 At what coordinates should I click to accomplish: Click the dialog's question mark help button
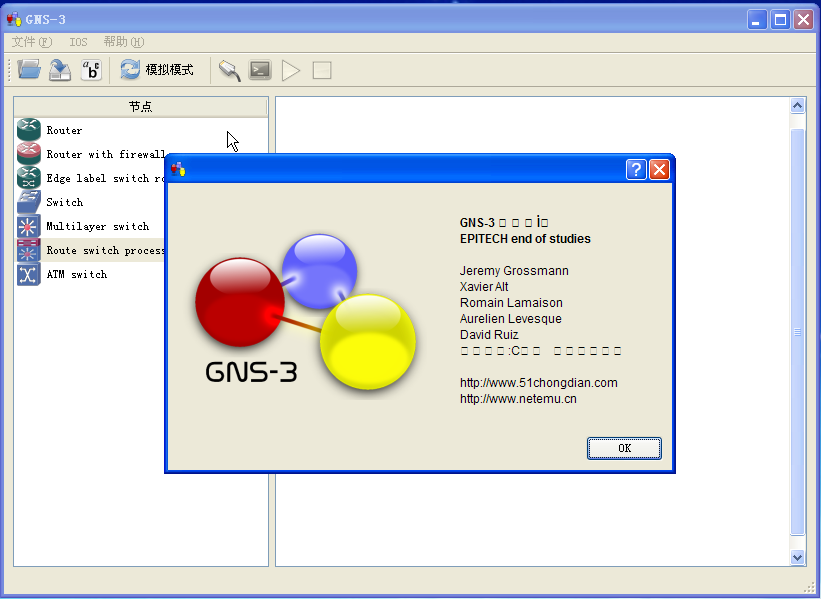pyautogui.click(x=635, y=169)
